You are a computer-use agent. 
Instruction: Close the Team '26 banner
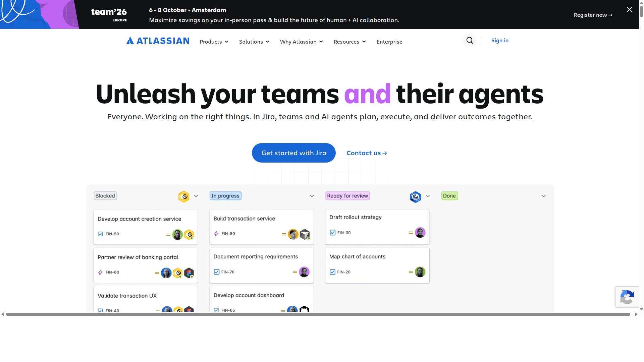coord(630,9)
